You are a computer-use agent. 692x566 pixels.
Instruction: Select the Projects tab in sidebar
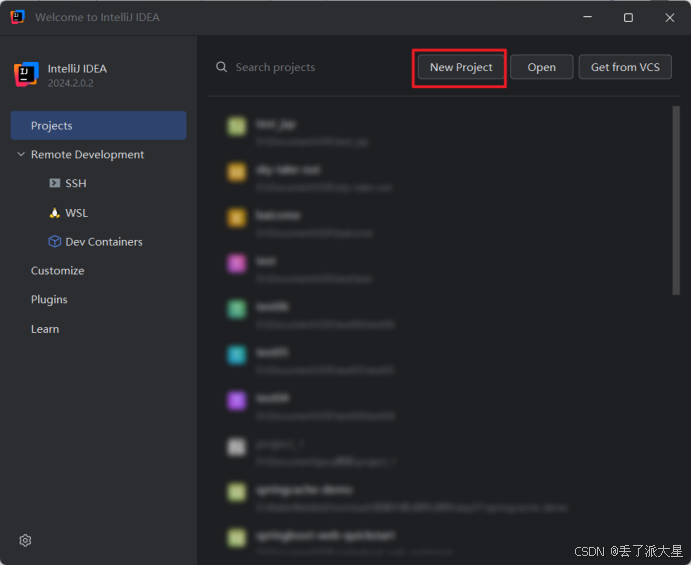click(98, 126)
